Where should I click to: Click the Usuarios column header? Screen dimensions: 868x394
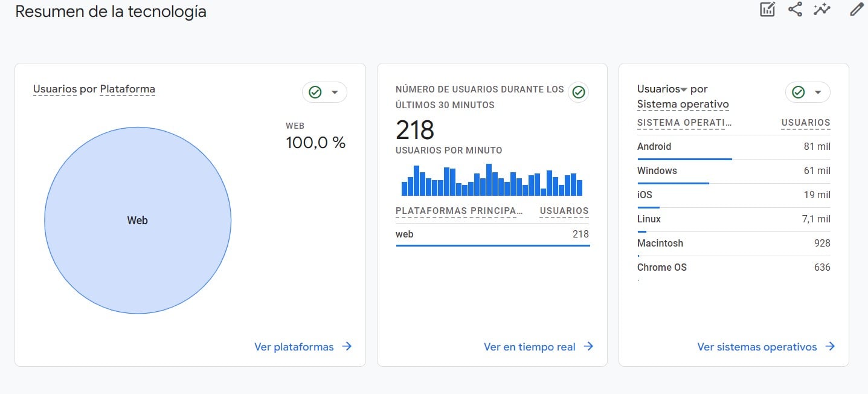[x=806, y=122]
